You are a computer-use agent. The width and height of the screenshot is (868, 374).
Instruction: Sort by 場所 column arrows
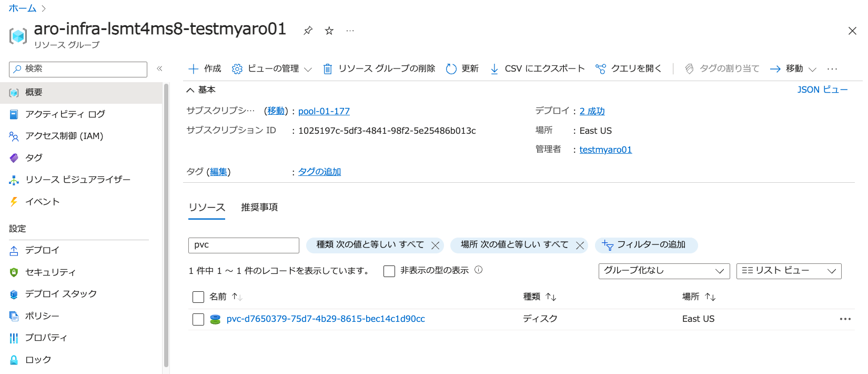[710, 297]
